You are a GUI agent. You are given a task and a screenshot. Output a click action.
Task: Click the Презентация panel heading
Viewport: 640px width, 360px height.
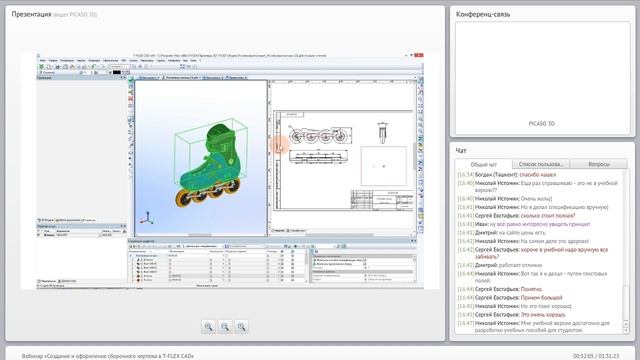pyautogui.click(x=31, y=14)
